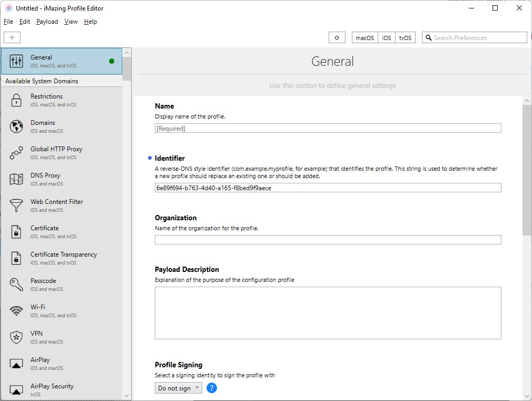Open the Payload menu
The image size is (532, 401).
[47, 22]
